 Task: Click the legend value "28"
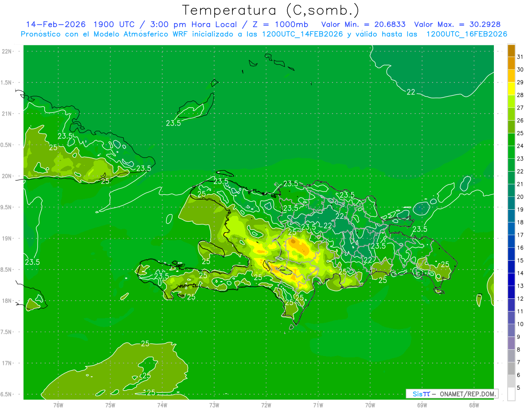point(520,95)
